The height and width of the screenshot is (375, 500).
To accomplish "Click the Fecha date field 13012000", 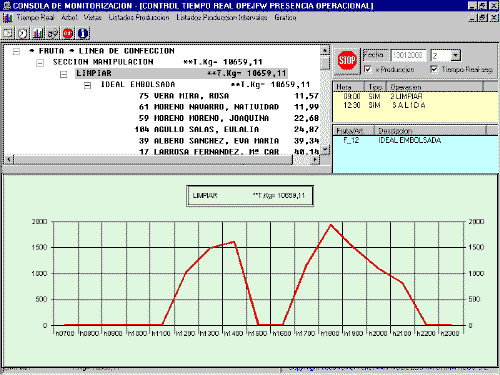I will point(408,55).
